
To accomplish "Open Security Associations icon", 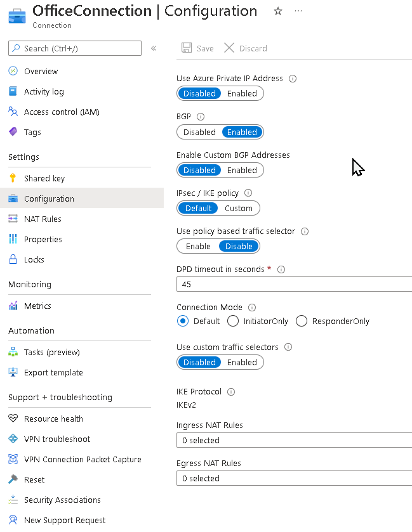I will [x=13, y=500].
